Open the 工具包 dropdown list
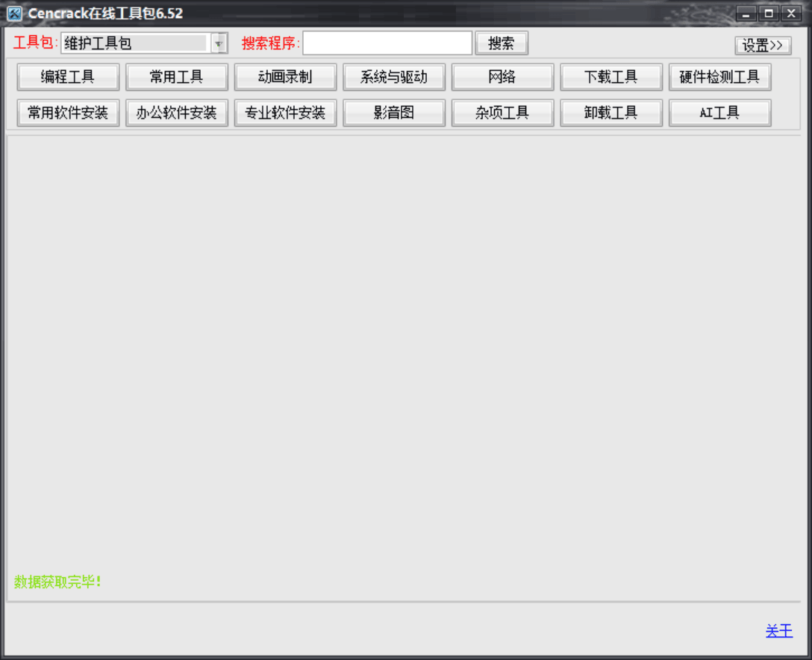 coord(219,43)
